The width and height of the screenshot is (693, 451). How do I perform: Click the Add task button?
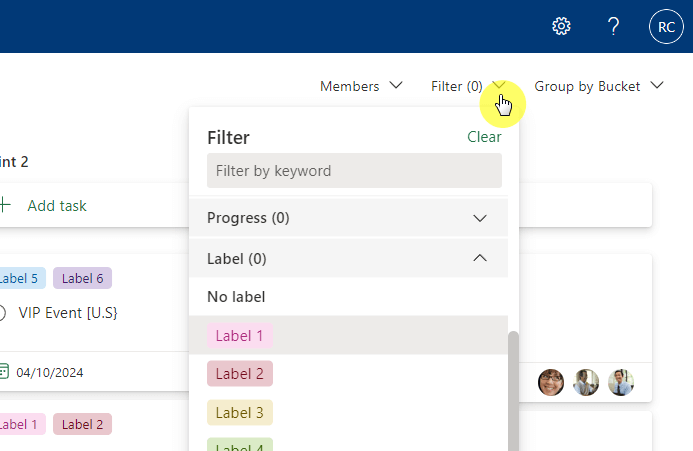pyautogui.click(x=57, y=206)
